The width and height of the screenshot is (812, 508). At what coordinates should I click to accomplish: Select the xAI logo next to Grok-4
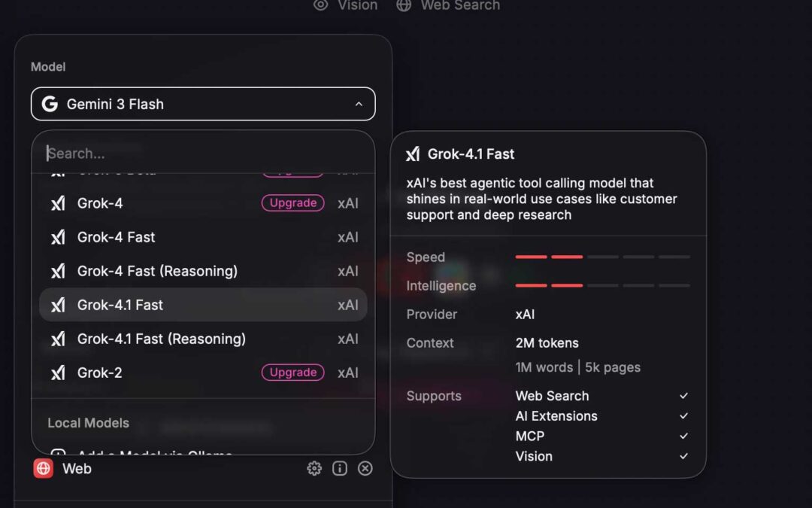(59, 203)
